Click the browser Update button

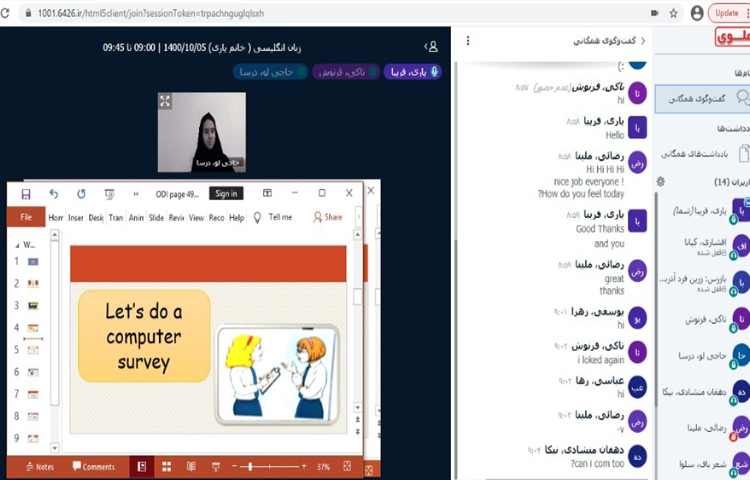coord(728,13)
